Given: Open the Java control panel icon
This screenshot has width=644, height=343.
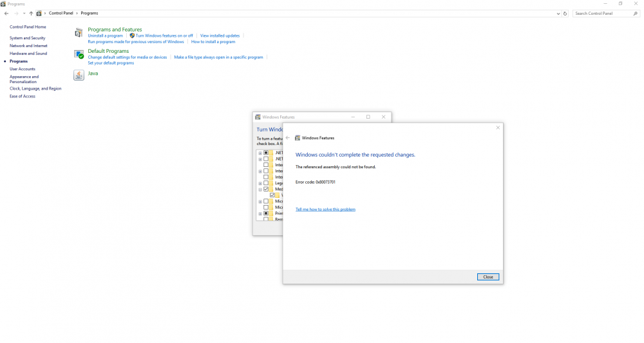Looking at the screenshot, I should coord(79,75).
